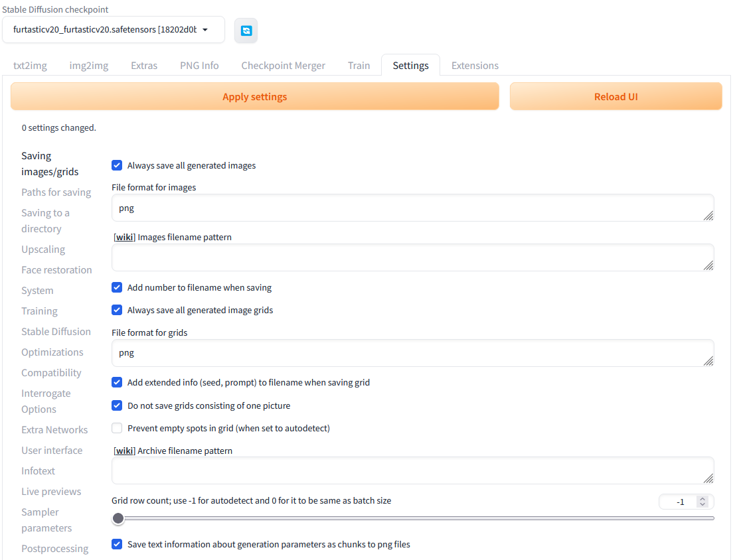Open Stable Diffusion settings section
735x560 pixels.
56,331
